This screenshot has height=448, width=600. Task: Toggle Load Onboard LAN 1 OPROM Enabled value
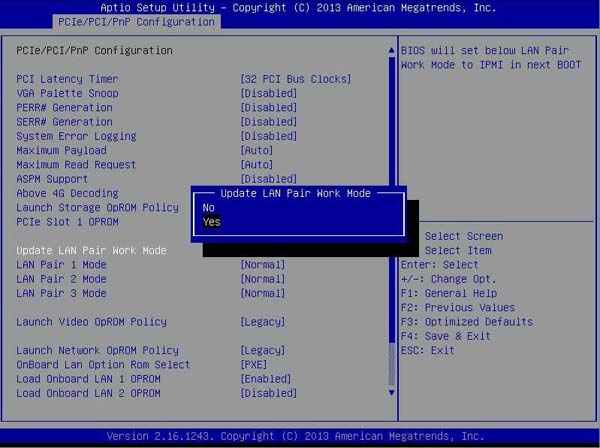point(266,379)
